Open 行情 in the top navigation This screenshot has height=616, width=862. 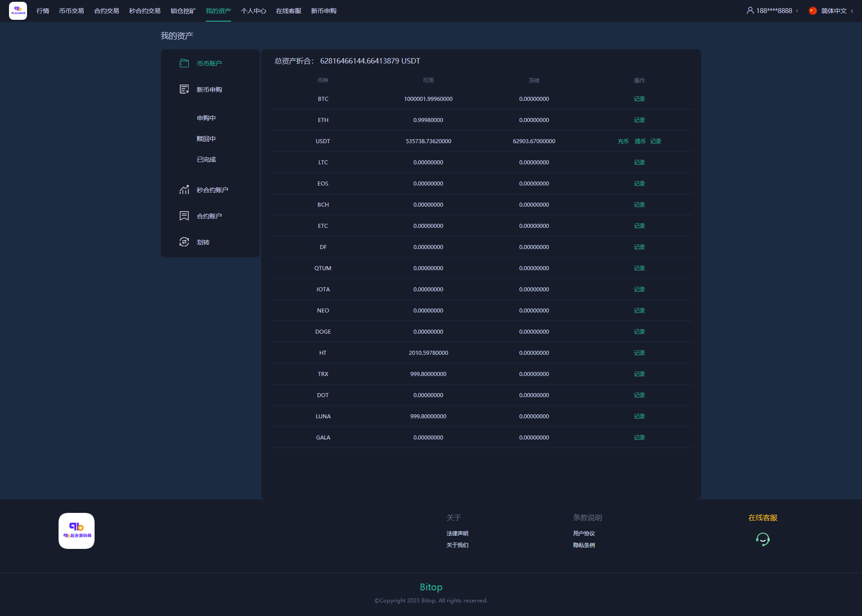coord(43,11)
